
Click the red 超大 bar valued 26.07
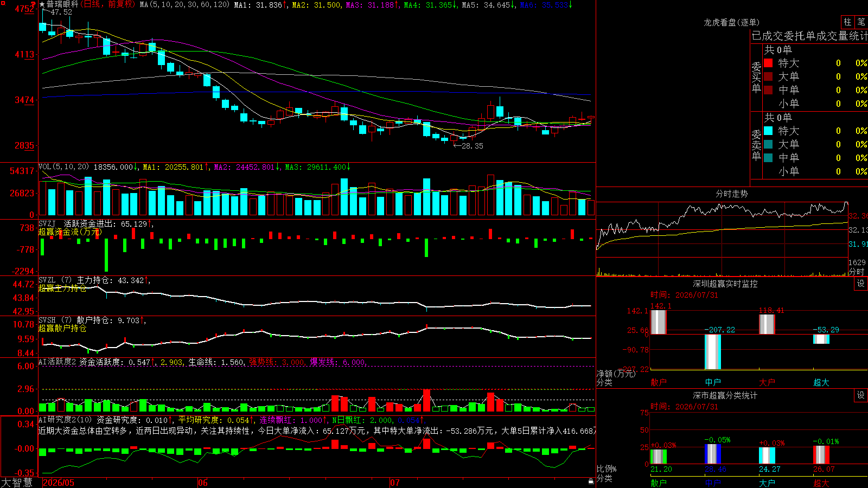[821, 455]
